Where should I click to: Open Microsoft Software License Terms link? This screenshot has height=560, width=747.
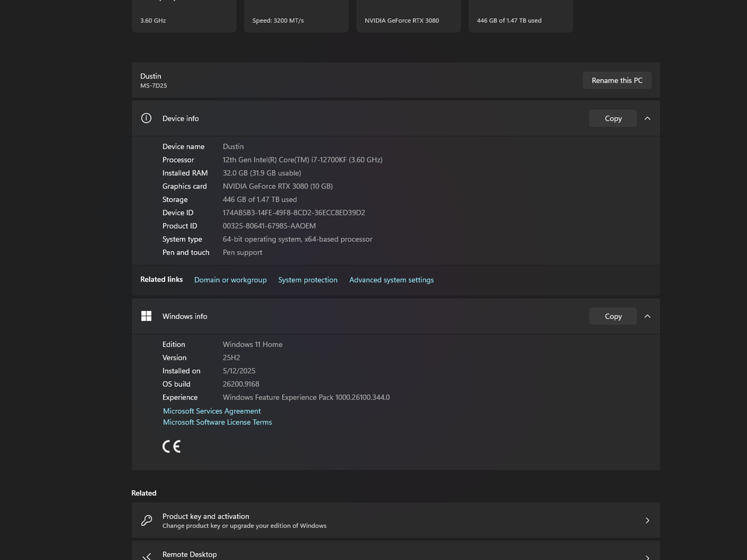[217, 422]
